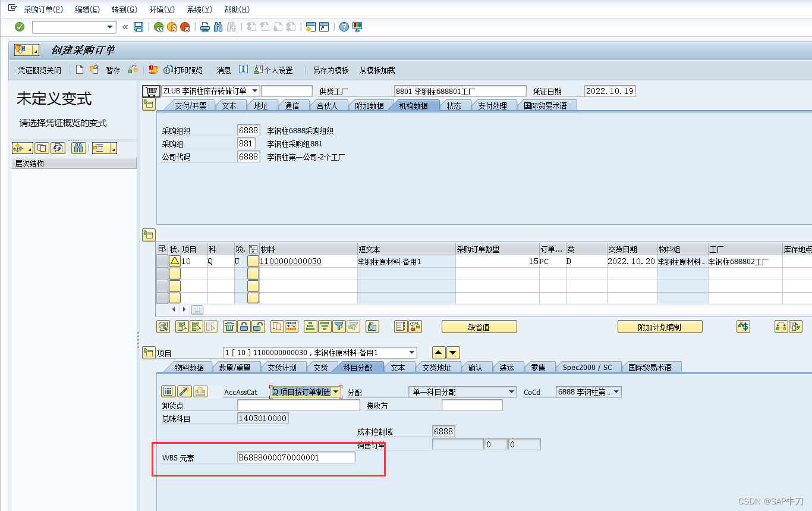Open the AccAssCat dropdown
This screenshot has width=812, height=511.
pos(336,391)
